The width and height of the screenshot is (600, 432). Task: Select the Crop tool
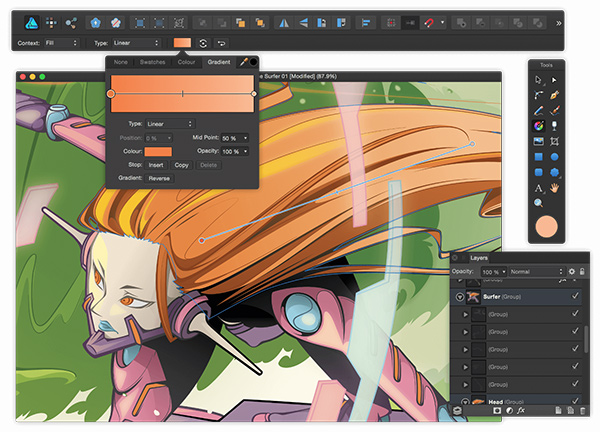click(x=553, y=141)
